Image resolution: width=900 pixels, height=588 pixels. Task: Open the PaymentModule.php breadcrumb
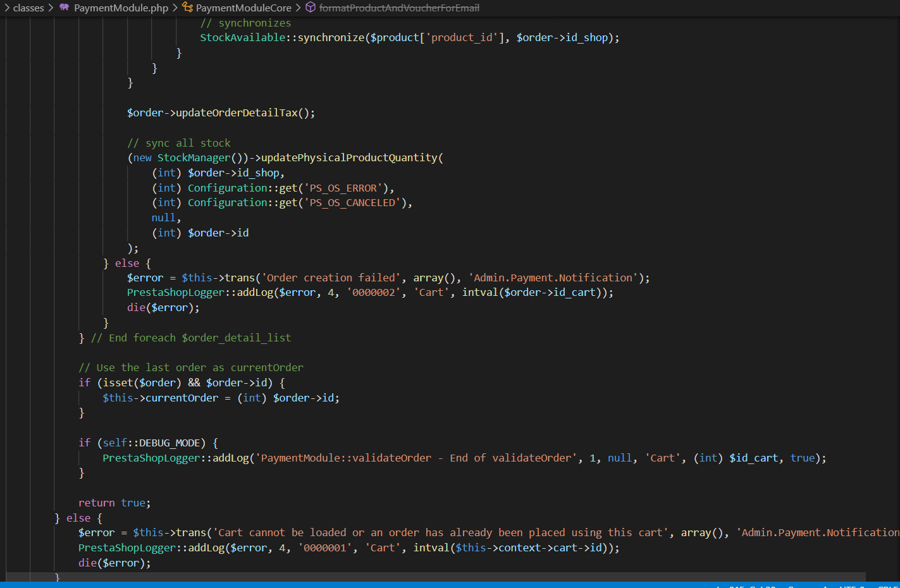[x=121, y=8]
